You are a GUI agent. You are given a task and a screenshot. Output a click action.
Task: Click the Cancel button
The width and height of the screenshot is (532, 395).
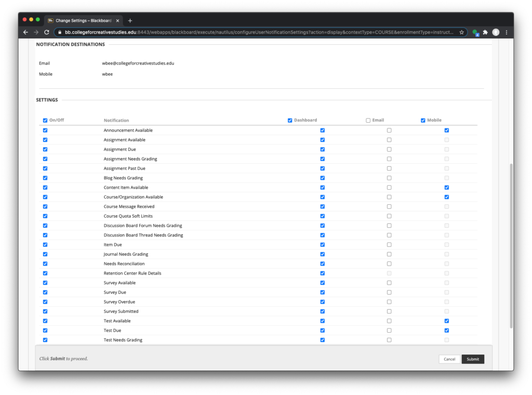coord(449,359)
